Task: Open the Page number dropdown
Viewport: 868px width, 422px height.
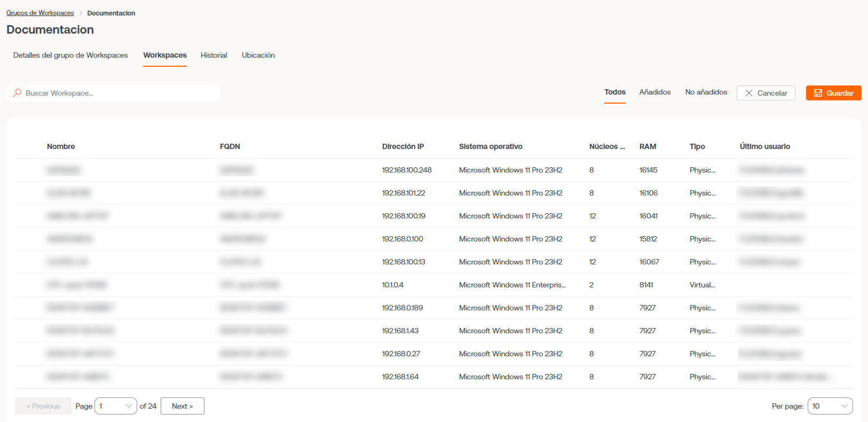Action: [x=116, y=406]
